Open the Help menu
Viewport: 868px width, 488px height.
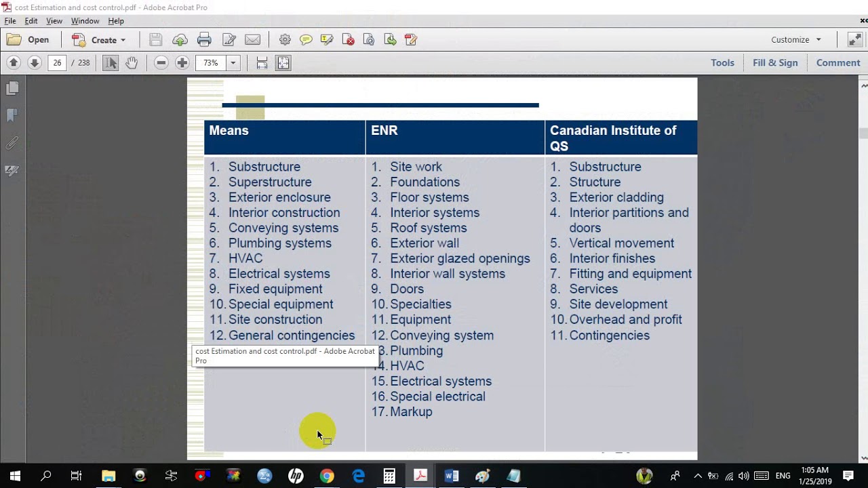[116, 21]
